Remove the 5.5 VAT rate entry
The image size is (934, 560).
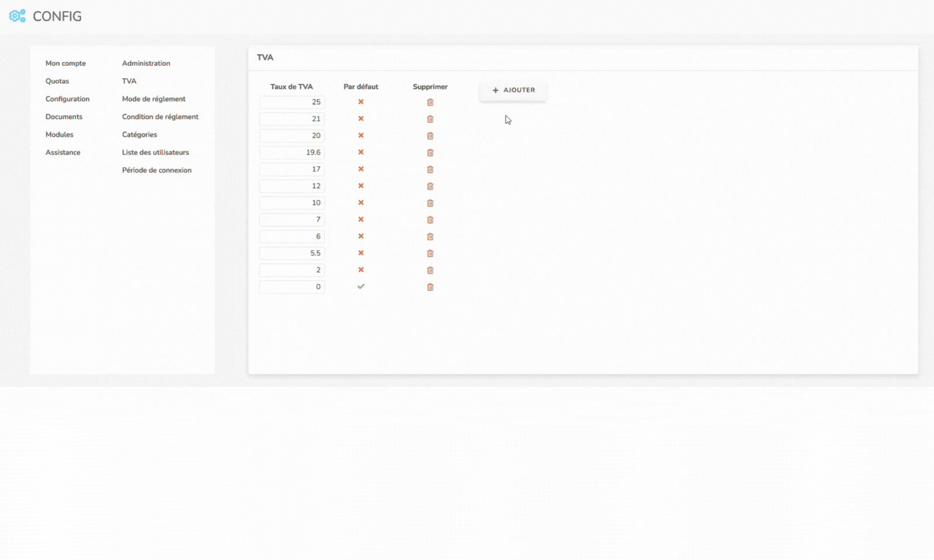pos(430,253)
